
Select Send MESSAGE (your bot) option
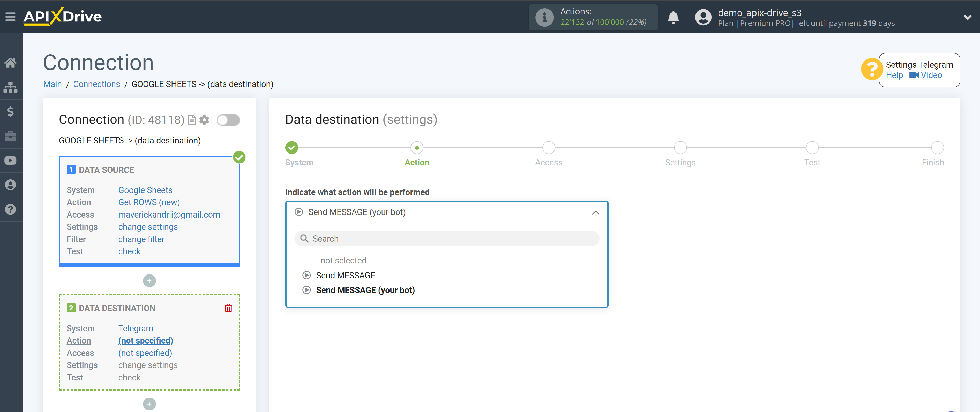pos(365,290)
